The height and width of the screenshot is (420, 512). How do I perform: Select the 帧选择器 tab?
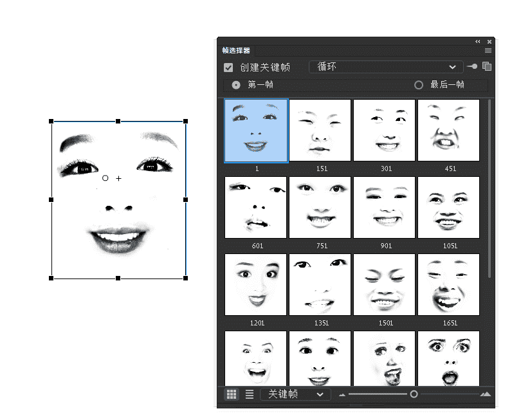click(x=237, y=50)
